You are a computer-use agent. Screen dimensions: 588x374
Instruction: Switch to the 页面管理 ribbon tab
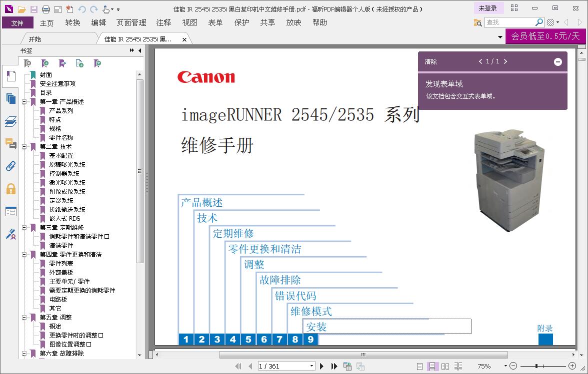tap(131, 22)
